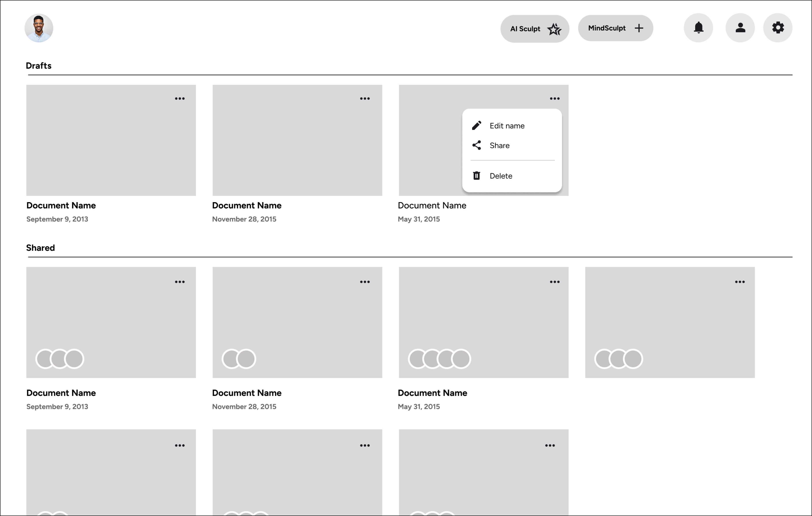Image resolution: width=812 pixels, height=516 pixels.
Task: Open the account profile icon
Action: pos(740,28)
